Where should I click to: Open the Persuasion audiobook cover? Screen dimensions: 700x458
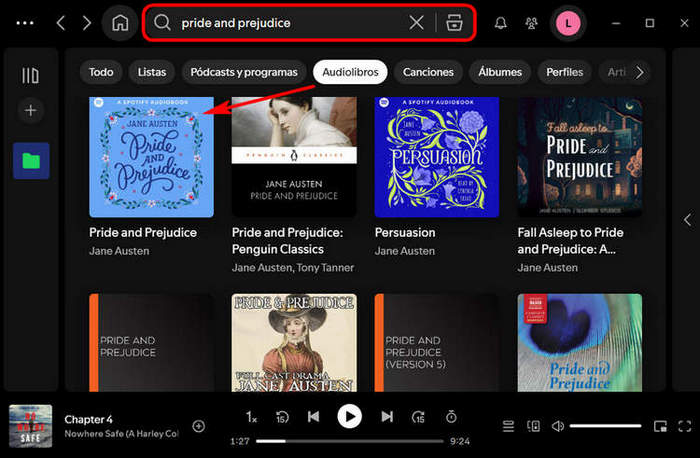click(437, 157)
